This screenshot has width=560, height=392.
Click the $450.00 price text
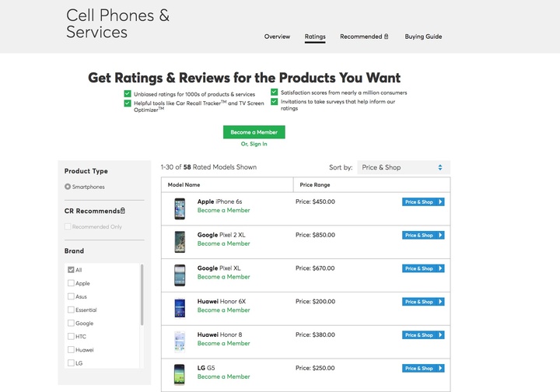pyautogui.click(x=324, y=201)
